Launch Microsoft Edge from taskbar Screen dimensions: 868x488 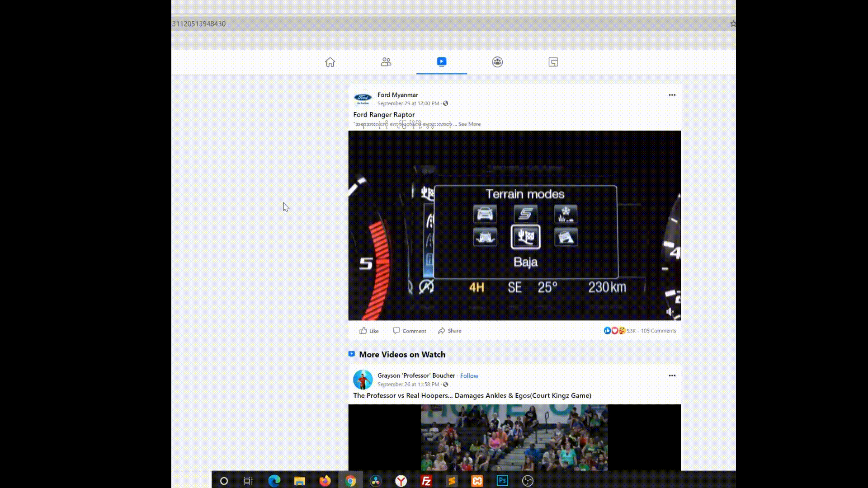(x=274, y=481)
